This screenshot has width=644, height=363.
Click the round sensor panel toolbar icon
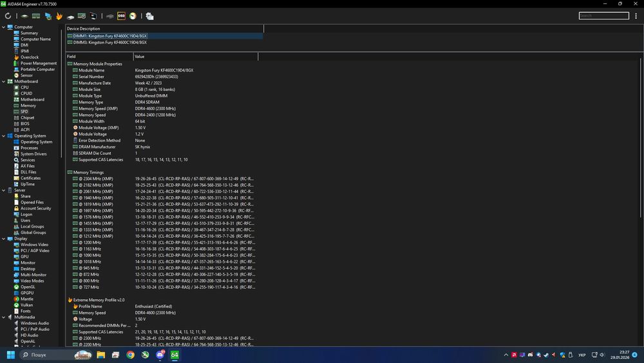coord(133,16)
